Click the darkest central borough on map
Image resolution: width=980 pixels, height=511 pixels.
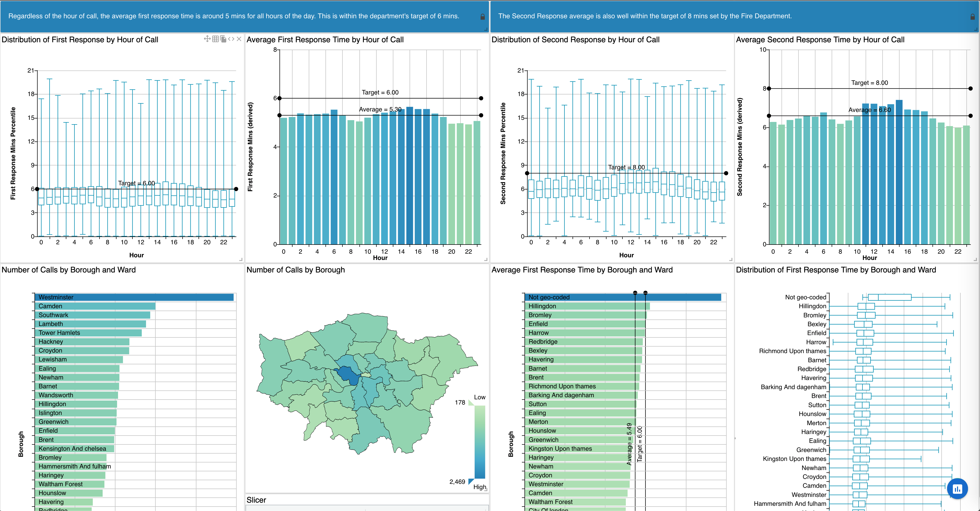348,374
